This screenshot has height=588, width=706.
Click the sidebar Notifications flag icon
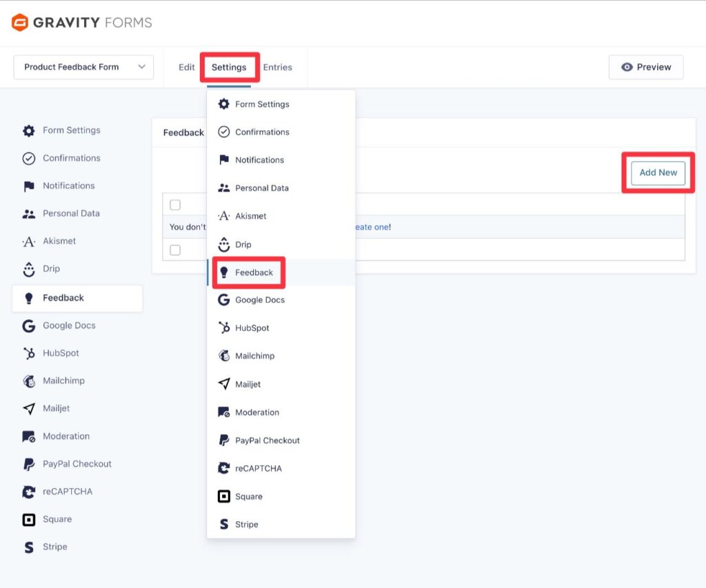click(29, 186)
